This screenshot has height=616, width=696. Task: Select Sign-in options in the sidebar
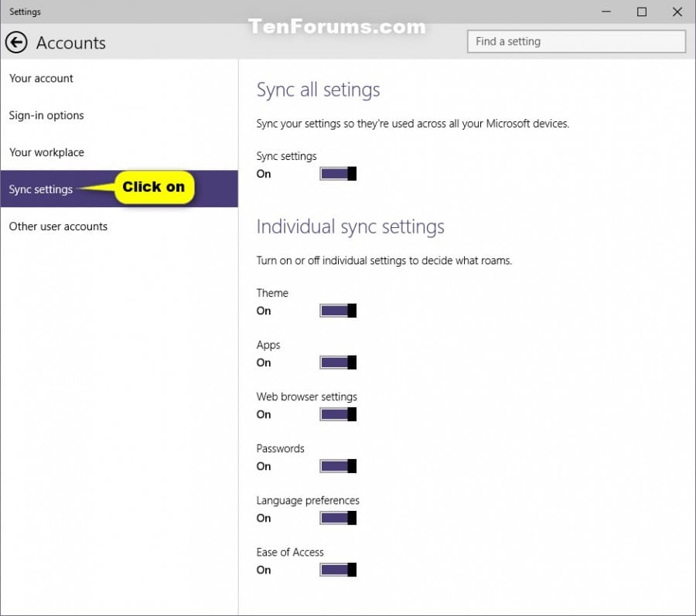46,115
